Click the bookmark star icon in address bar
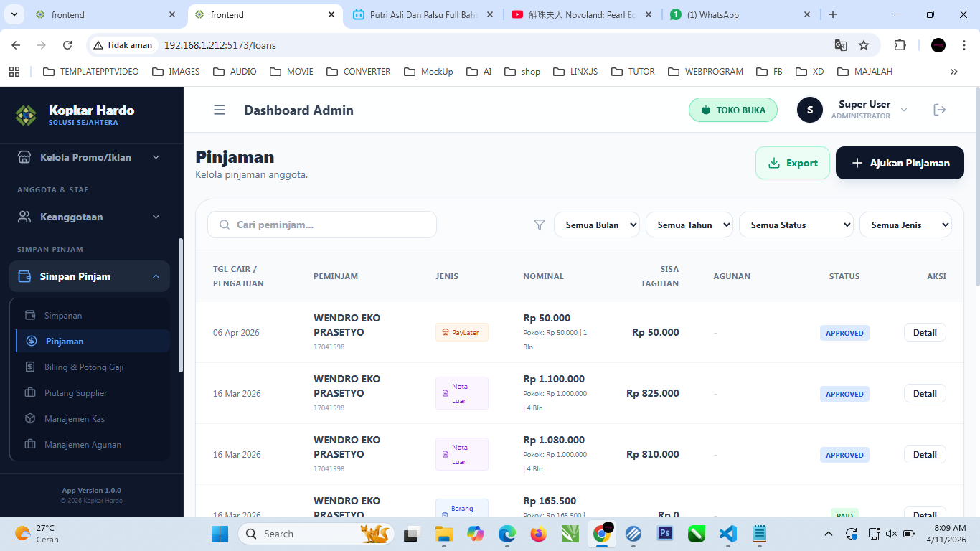Screen dimensions: 980x551 coord(864,45)
